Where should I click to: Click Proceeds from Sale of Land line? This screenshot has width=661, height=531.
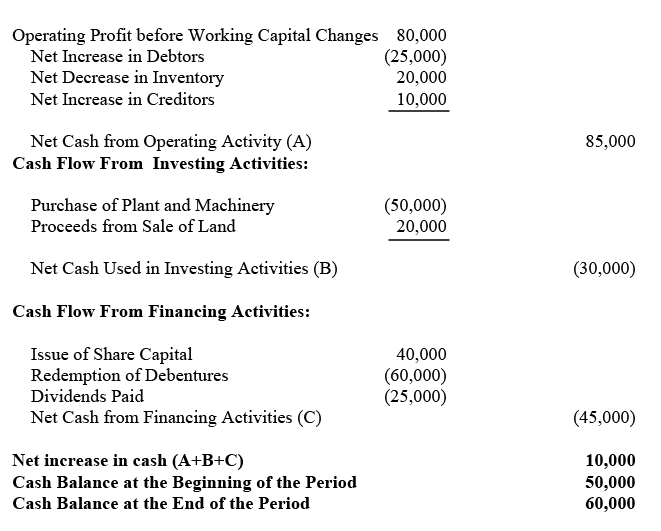pos(133,226)
